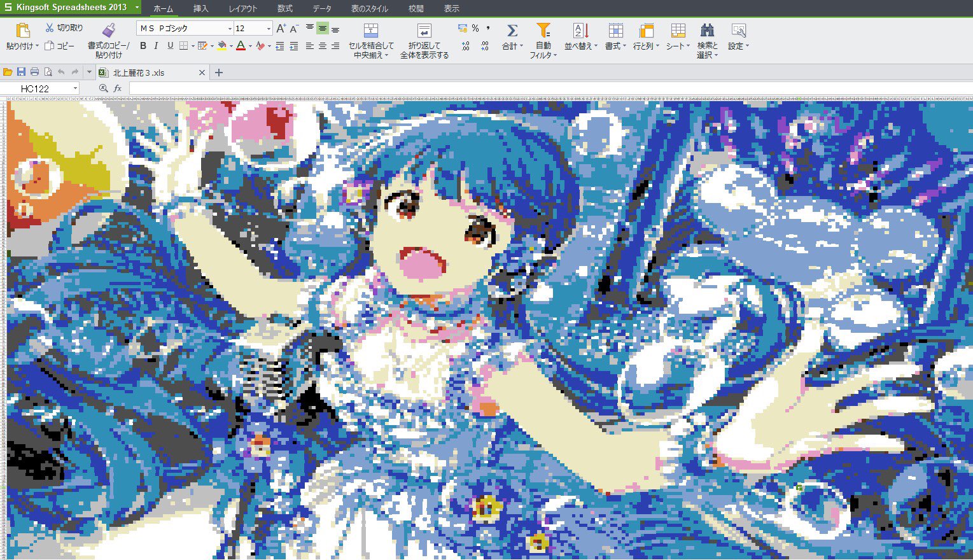Switch to 校閲 tab
This screenshot has width=973, height=560.
tap(416, 9)
